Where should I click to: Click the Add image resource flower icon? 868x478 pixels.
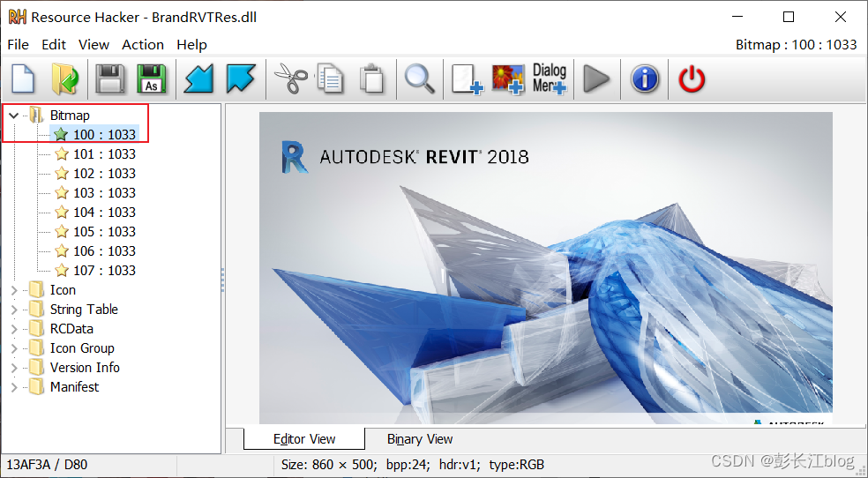click(508, 79)
